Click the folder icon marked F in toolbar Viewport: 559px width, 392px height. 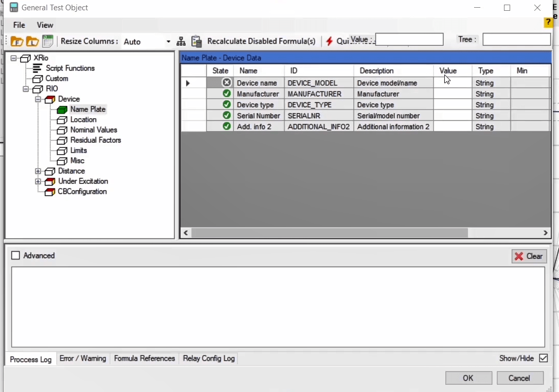pos(17,42)
